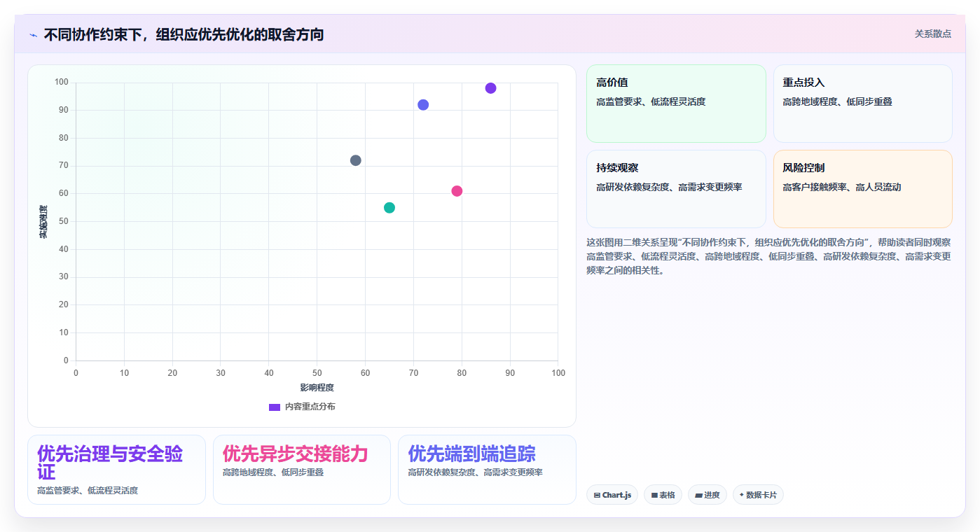Click the x-axis label 影响程度
This screenshot has width=980, height=532.
317,388
